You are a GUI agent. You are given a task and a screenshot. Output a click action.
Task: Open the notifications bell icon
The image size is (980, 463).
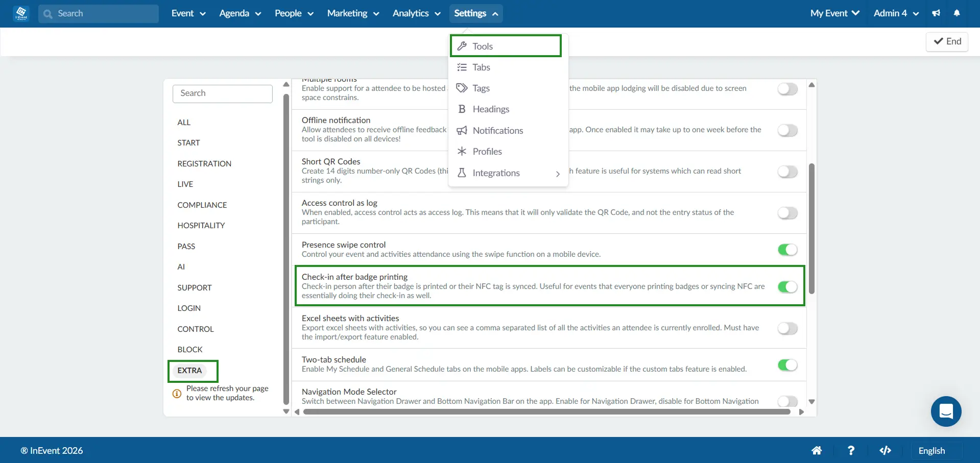(957, 13)
